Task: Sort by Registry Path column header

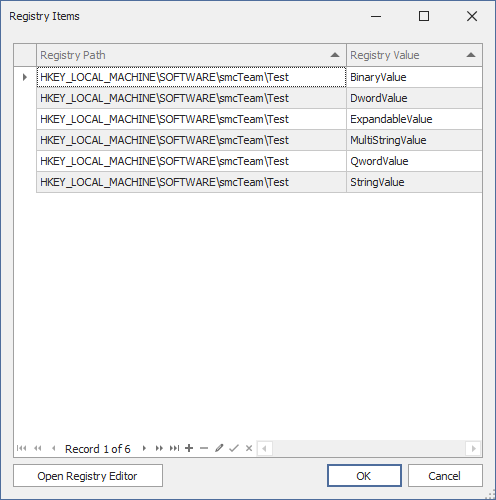Action: 191,55
